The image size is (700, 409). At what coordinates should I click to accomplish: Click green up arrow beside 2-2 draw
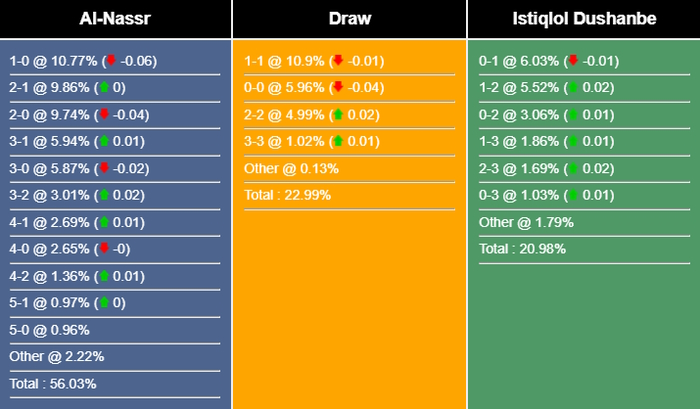pos(338,115)
